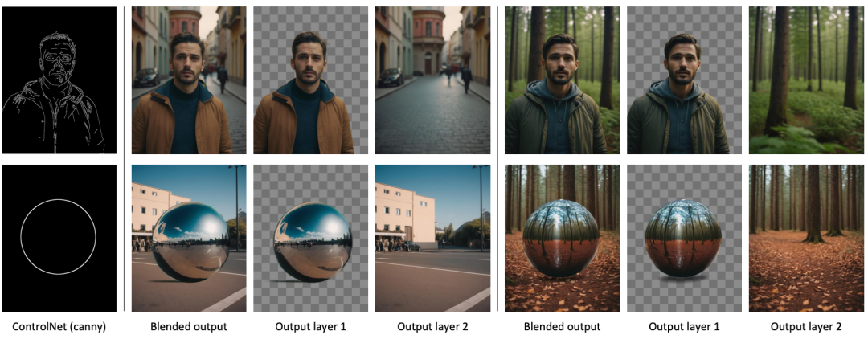Open the empty cobblestone street background layer

[432, 80]
